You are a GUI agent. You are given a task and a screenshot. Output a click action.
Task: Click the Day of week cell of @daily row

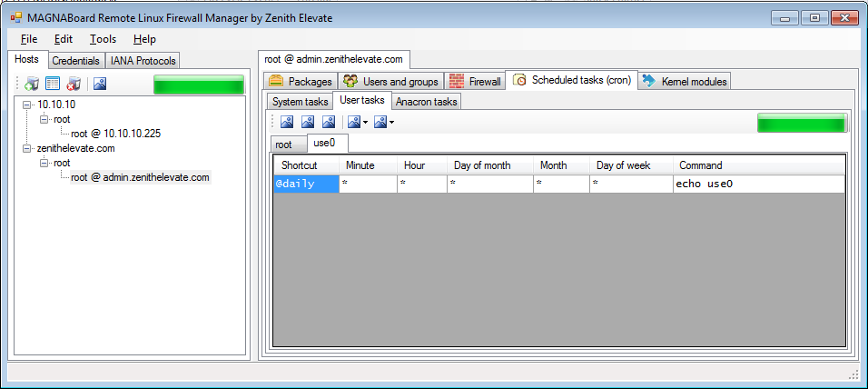pos(631,184)
